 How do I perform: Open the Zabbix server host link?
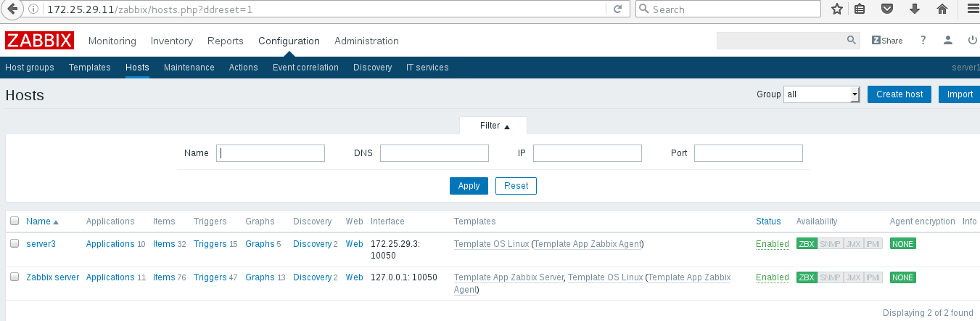[53, 277]
